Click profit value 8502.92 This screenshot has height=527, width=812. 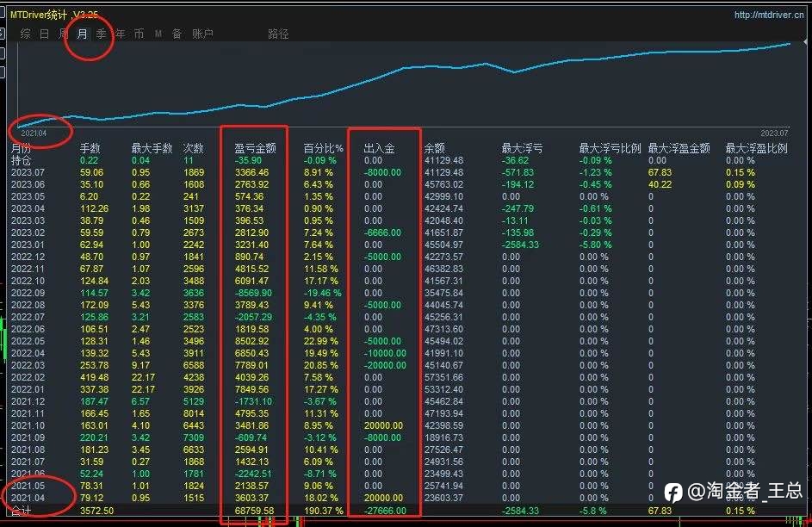click(x=251, y=341)
